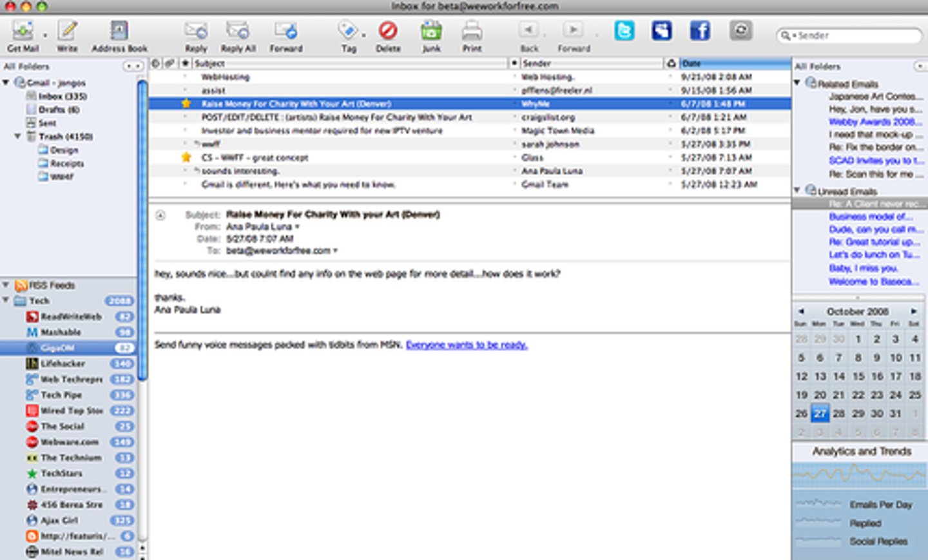Go to the previous calendar month
This screenshot has width=928, height=560.
tap(801, 311)
